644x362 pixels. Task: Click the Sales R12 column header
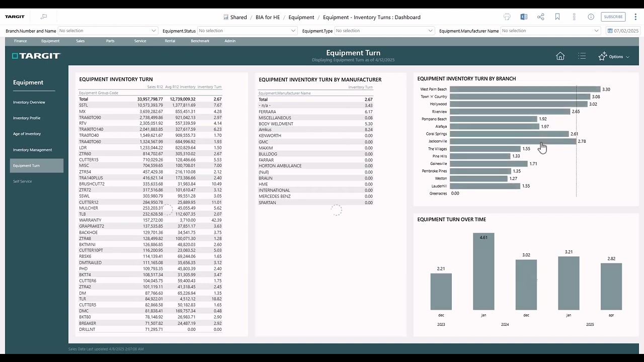coord(154,87)
